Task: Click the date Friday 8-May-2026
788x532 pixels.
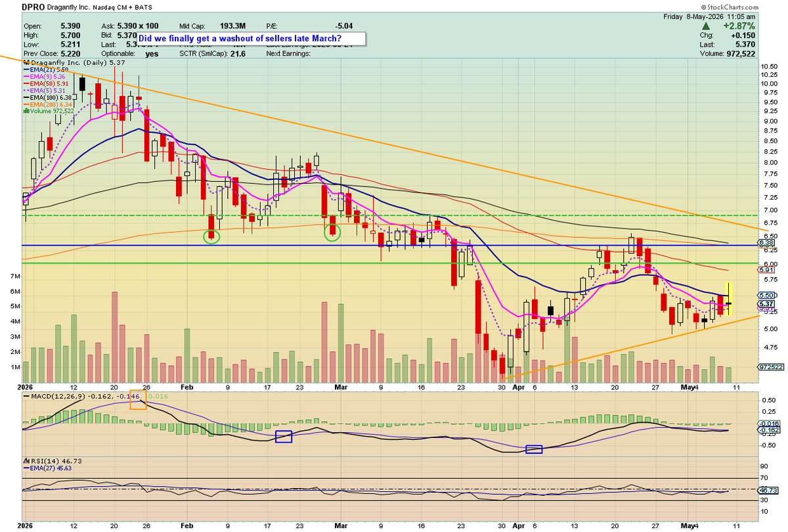Action: pyautogui.click(x=692, y=16)
